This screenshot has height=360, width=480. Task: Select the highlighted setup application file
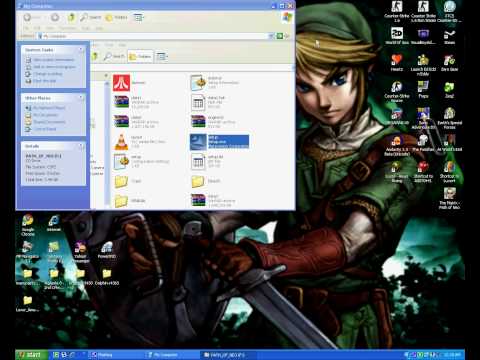(x=219, y=142)
